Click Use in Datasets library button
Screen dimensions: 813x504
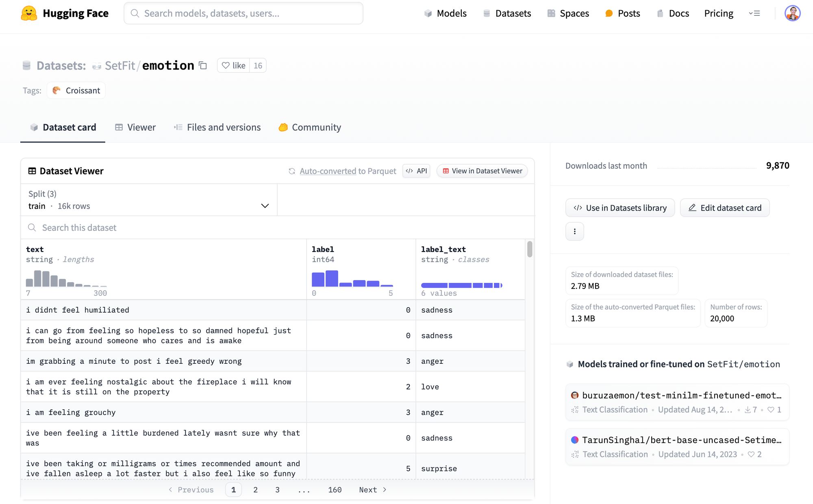(x=620, y=208)
